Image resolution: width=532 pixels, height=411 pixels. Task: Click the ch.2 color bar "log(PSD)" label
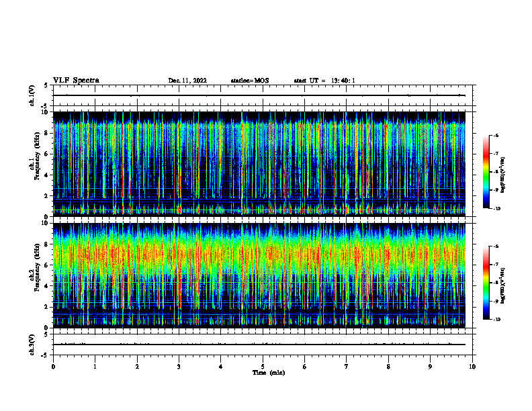(x=503, y=285)
